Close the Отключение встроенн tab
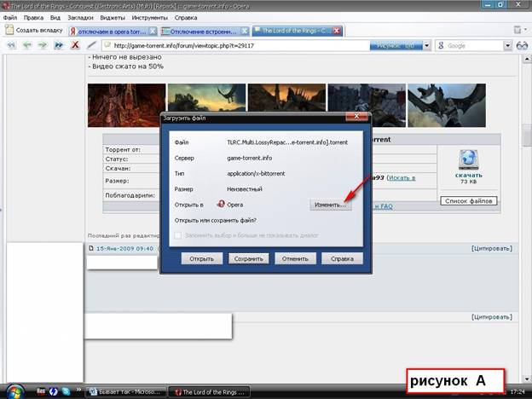The width and height of the screenshot is (532, 399). point(245,32)
